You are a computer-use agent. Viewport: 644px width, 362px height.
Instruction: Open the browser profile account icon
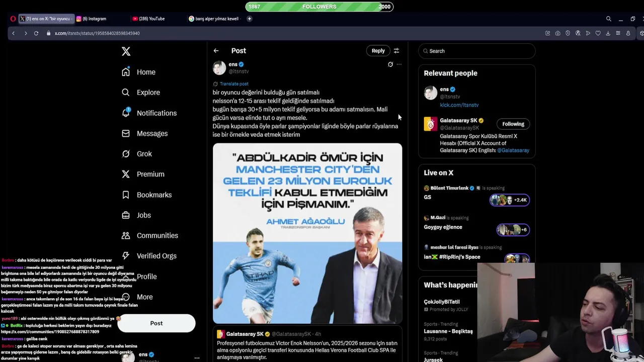[628, 33]
